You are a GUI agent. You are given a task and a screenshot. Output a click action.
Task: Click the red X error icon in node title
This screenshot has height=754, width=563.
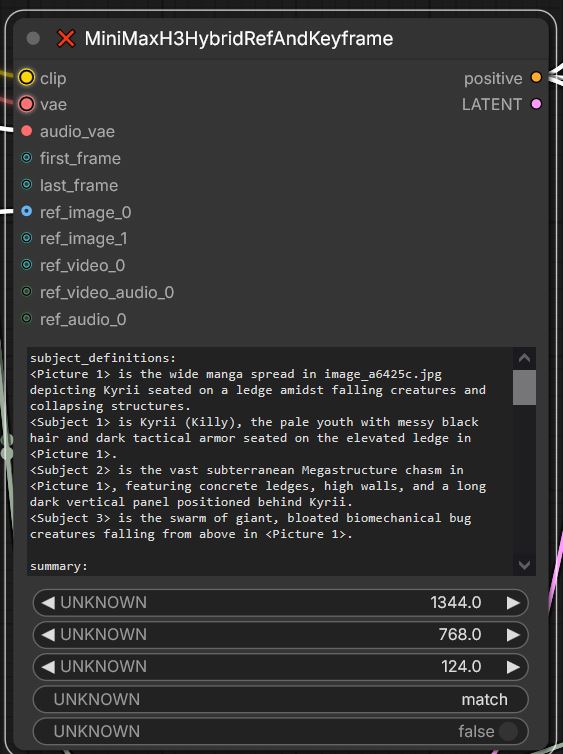click(x=66, y=38)
